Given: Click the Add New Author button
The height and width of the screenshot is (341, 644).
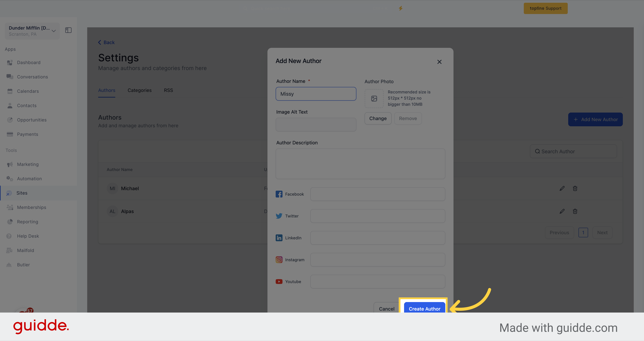Looking at the screenshot, I should 595,119.
